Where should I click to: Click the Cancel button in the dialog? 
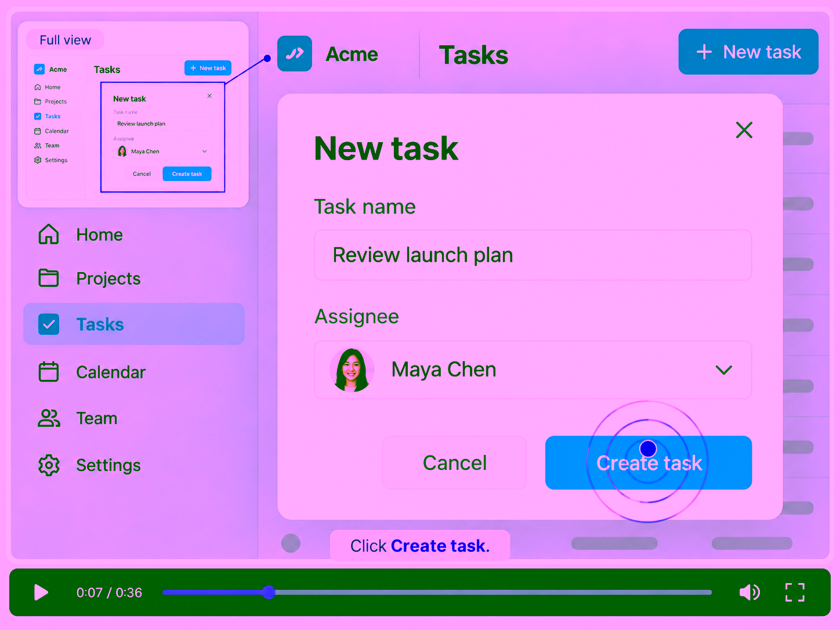coord(455,463)
